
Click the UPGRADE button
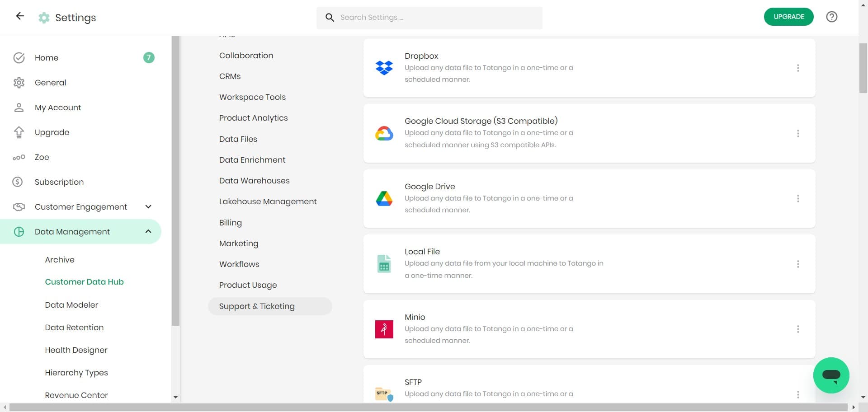click(788, 17)
